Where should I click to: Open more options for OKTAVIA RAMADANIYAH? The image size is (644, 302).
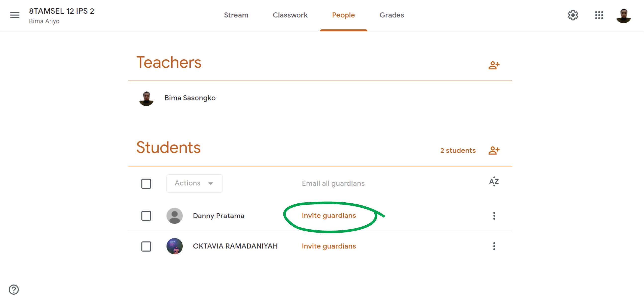tap(494, 246)
